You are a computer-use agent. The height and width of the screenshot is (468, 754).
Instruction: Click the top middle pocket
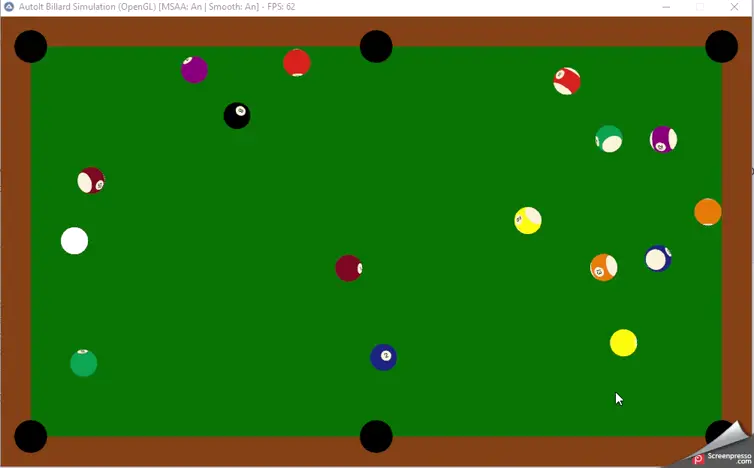pos(376,46)
